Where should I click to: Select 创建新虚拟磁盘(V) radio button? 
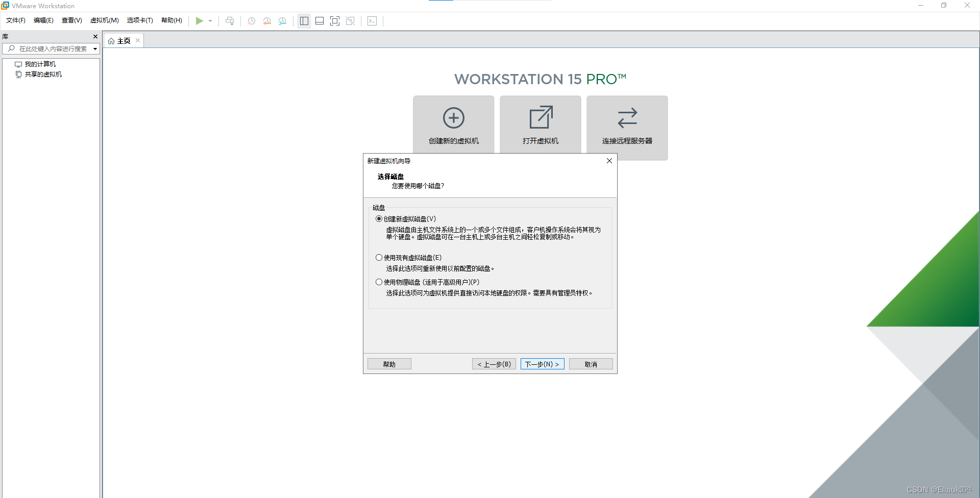pyautogui.click(x=379, y=219)
